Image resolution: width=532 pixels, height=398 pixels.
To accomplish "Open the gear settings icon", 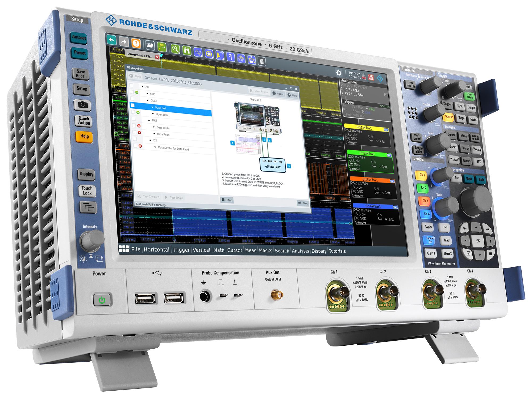I will point(338,73).
